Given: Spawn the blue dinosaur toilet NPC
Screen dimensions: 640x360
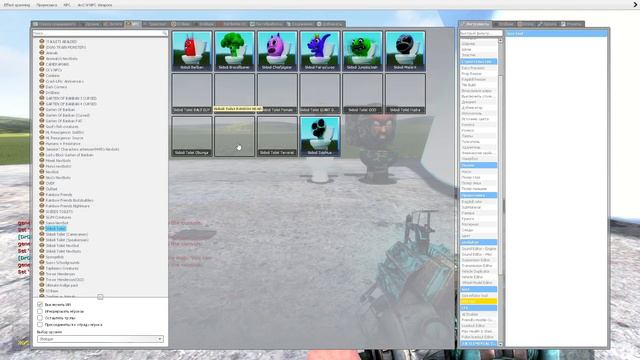Looking at the screenshot, I should click(320, 51).
